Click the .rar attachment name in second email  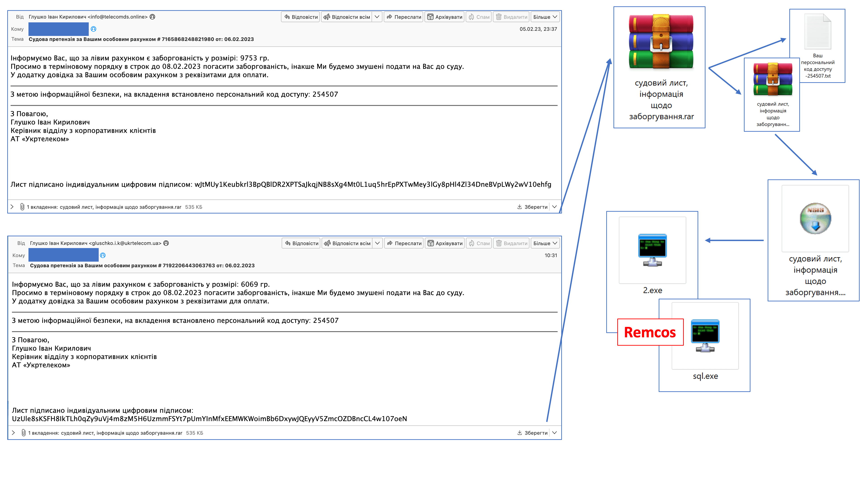click(x=122, y=433)
